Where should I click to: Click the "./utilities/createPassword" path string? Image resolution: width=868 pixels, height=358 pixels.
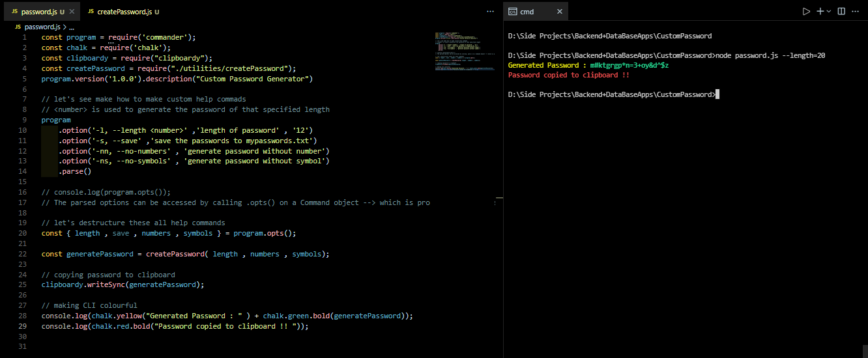pyautogui.click(x=229, y=68)
